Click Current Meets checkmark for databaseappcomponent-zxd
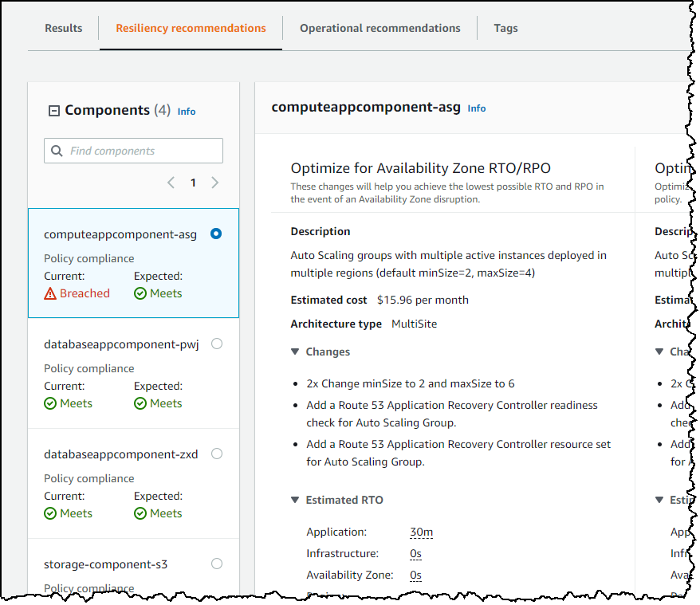Image resolution: width=700 pixels, height=605 pixels. point(50,513)
